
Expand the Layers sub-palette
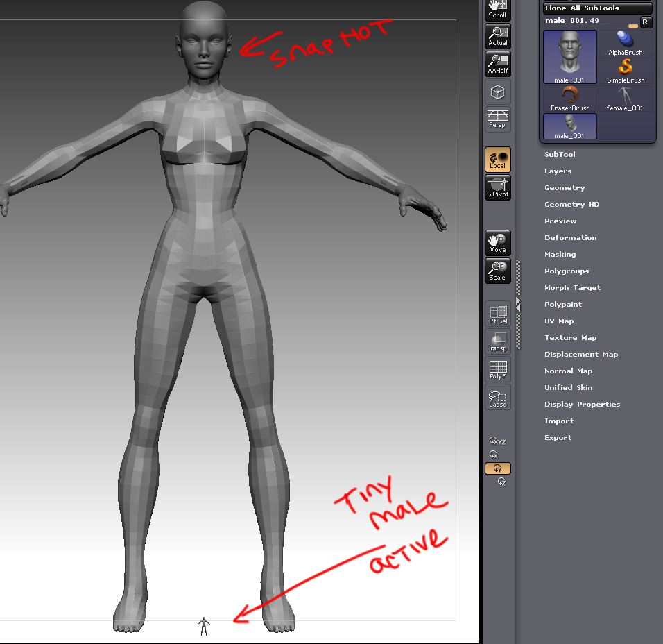pos(558,171)
